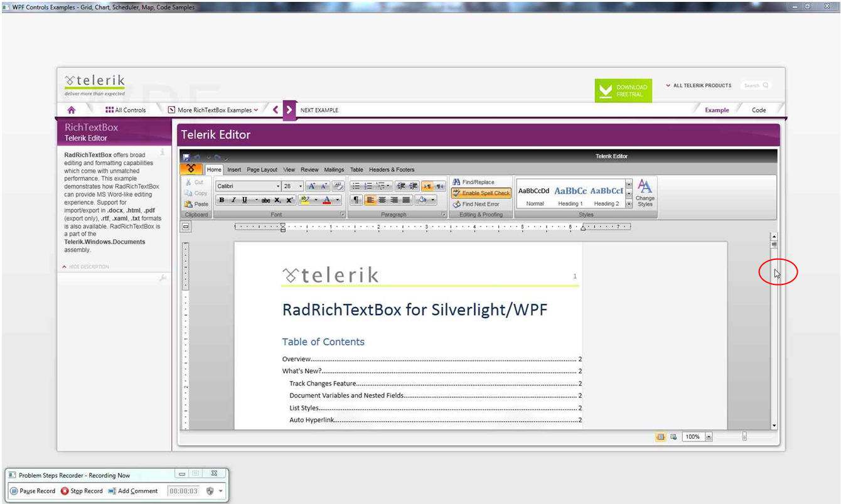Open the Headers & Footers ribbon tab
841x504 pixels.
click(x=392, y=169)
